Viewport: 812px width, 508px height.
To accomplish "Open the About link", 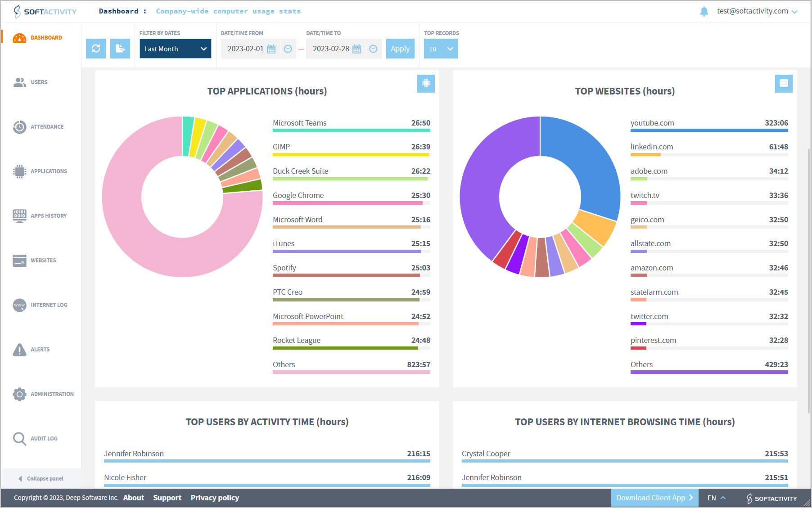I will (x=134, y=498).
